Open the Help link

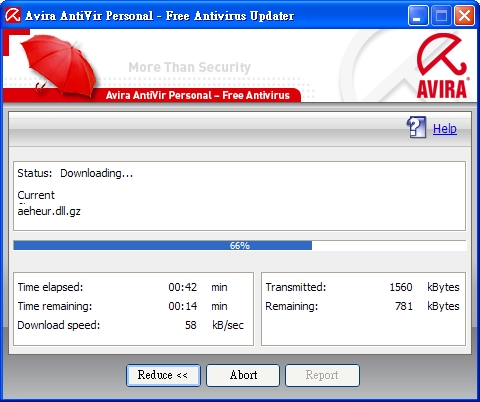tap(445, 129)
